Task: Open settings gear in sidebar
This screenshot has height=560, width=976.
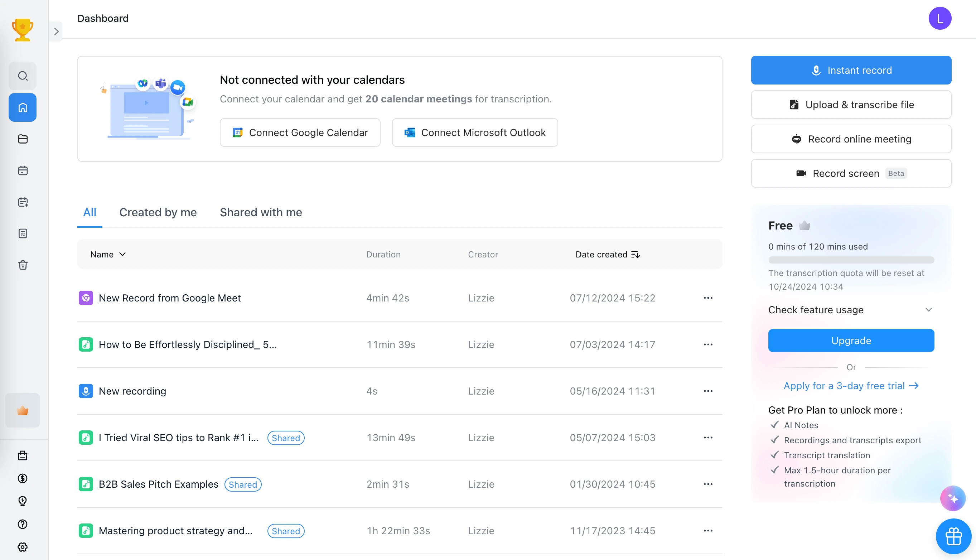Action: (x=23, y=547)
